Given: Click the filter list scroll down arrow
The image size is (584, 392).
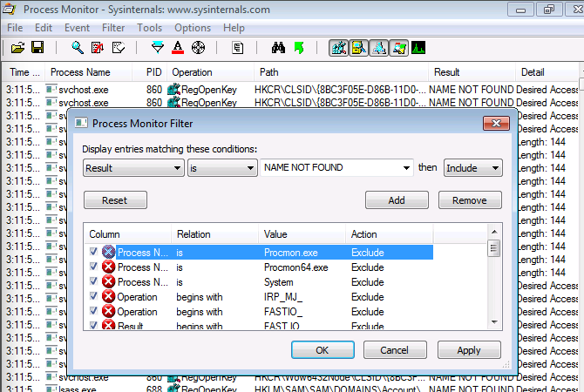Looking at the screenshot, I should [x=494, y=321].
